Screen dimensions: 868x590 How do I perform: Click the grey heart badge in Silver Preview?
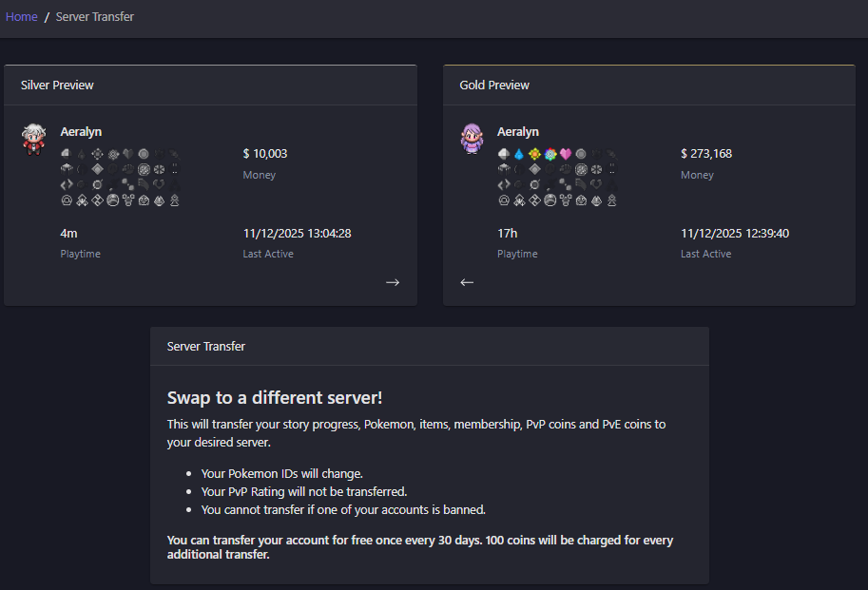pos(128,154)
